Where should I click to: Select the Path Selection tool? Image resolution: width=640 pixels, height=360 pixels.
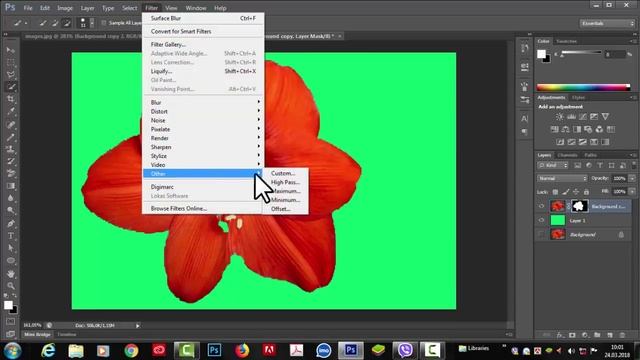point(11,248)
